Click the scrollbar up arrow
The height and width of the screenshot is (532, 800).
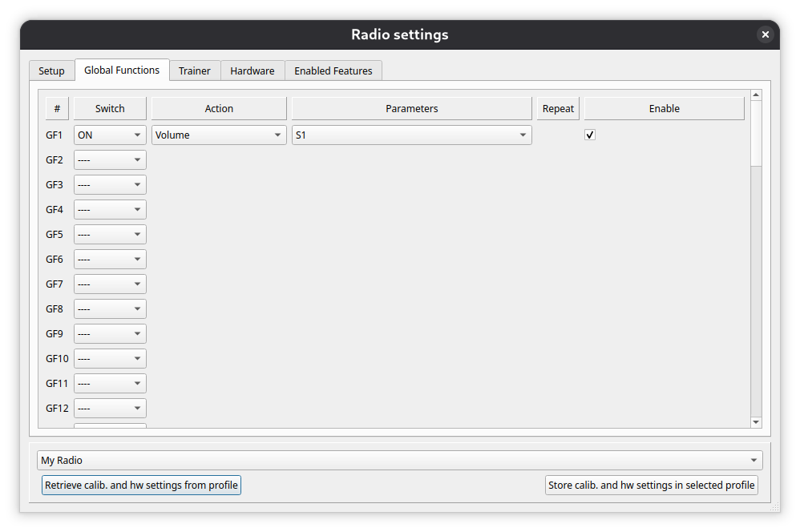point(756,95)
